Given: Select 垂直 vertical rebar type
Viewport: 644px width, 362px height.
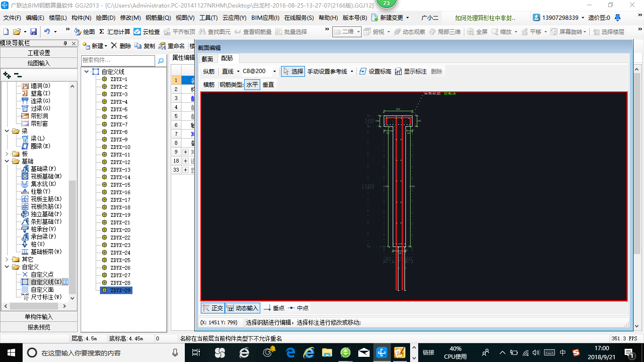Looking at the screenshot, I should tap(268, 85).
